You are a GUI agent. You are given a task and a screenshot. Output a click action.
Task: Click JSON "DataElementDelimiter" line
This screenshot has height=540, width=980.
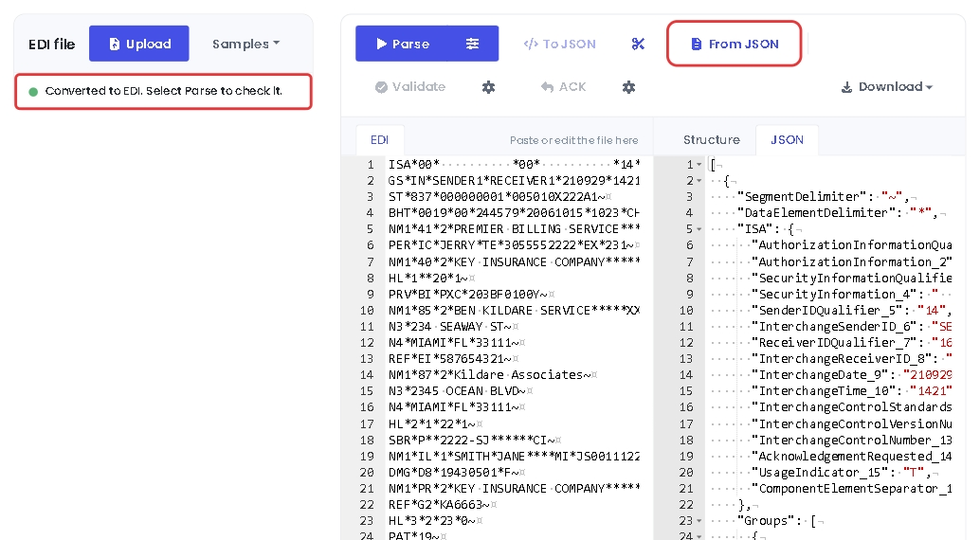(x=828, y=213)
